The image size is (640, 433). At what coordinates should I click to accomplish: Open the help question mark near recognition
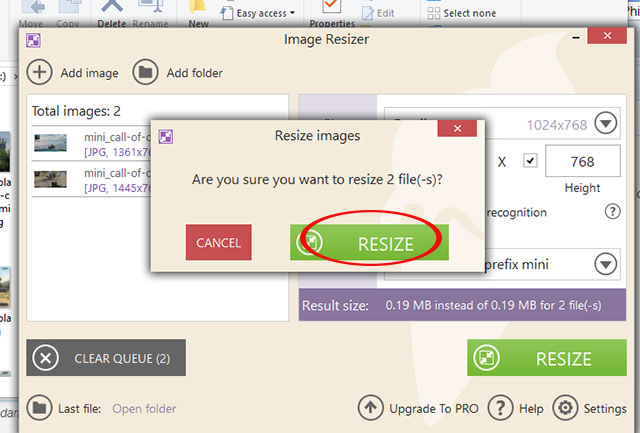click(x=612, y=211)
